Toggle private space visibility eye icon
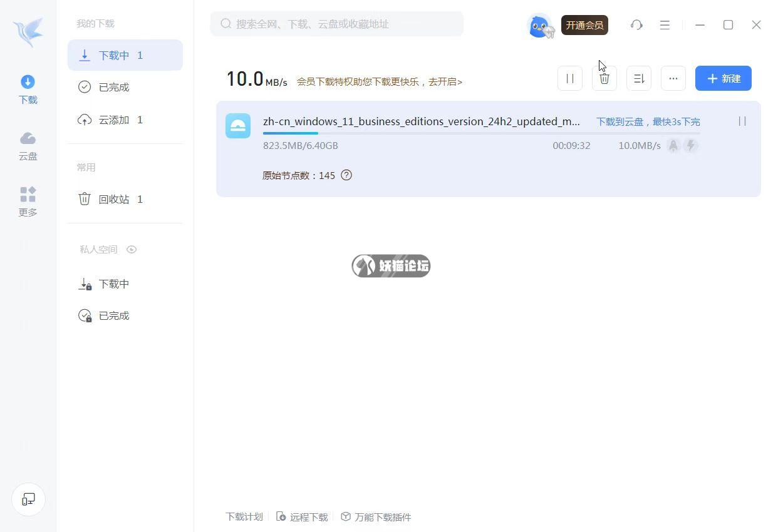783x532 pixels. click(x=132, y=249)
